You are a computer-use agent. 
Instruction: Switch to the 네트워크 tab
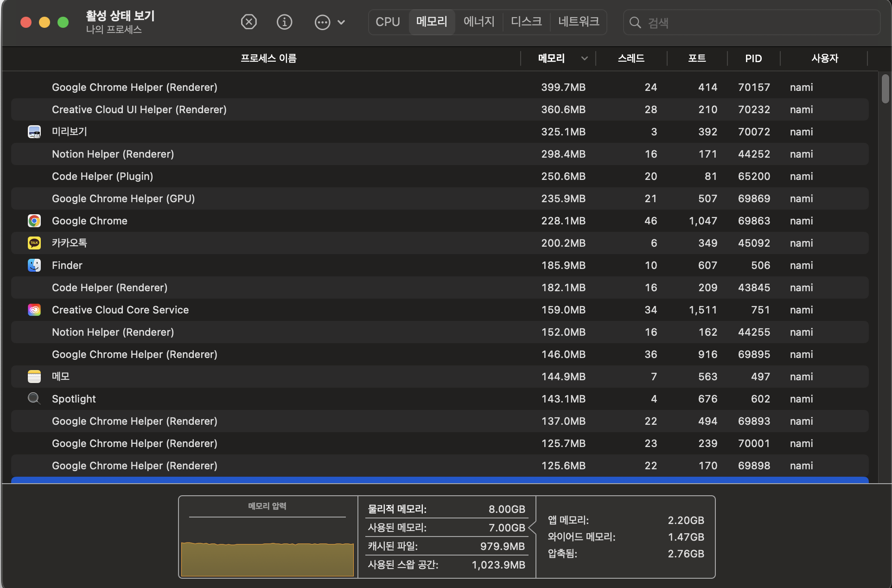pyautogui.click(x=578, y=22)
